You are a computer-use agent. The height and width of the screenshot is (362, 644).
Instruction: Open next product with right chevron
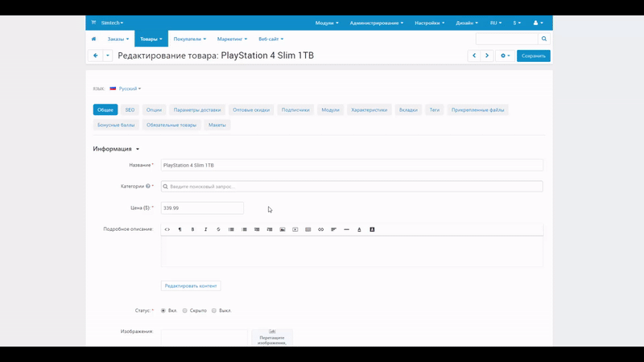(487, 56)
